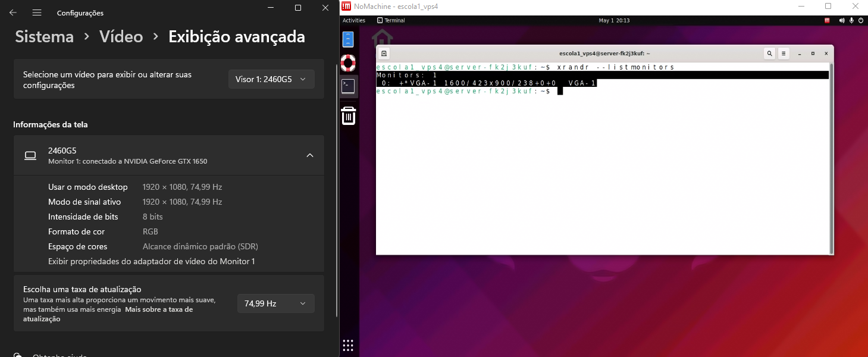Open the 74,99 Hz refresh rate dropdown
The width and height of the screenshot is (868, 357).
coord(275,303)
